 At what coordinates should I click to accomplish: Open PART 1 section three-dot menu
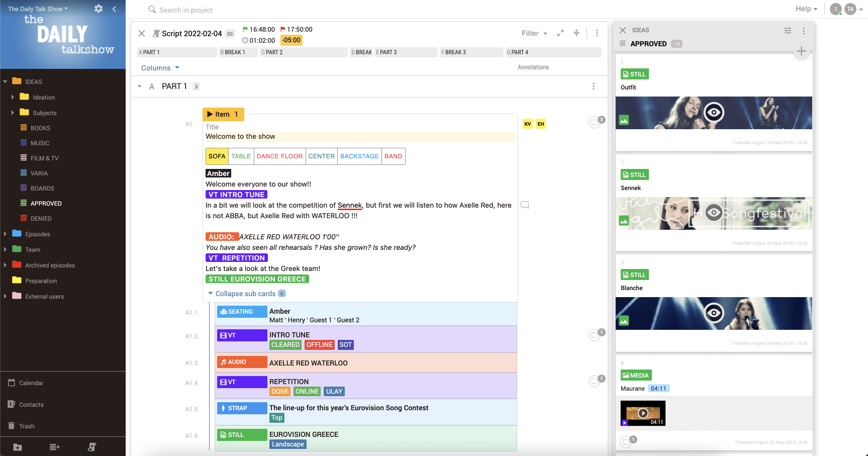(x=594, y=86)
